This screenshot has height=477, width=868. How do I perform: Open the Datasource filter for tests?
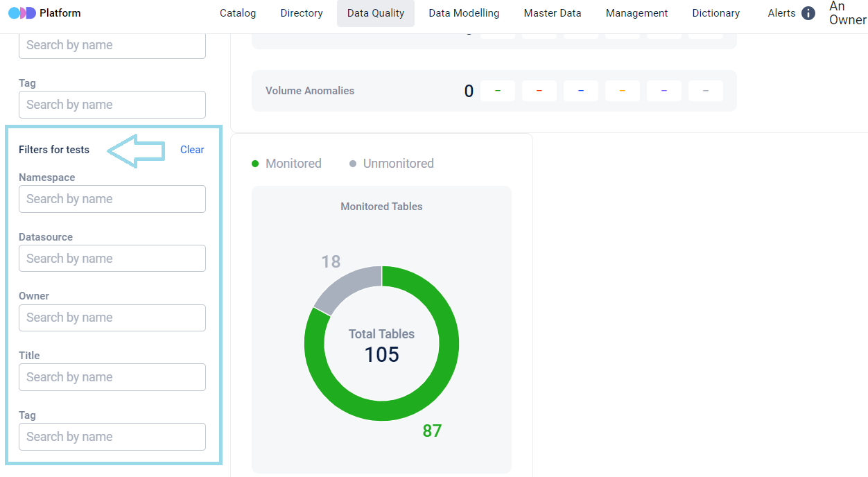(x=112, y=259)
